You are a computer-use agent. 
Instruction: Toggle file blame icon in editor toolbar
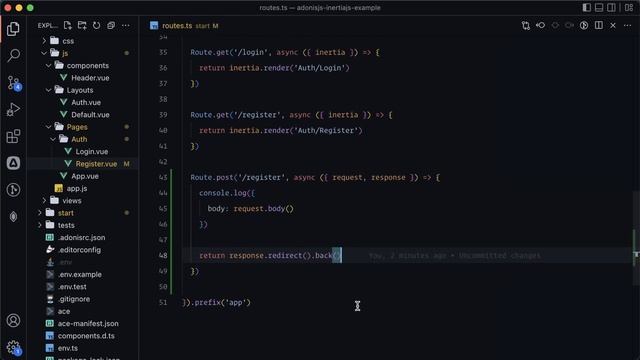pyautogui.click(x=584, y=26)
